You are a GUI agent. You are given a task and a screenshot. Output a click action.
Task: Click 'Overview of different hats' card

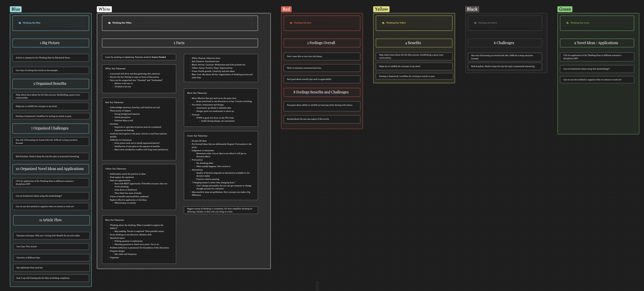[x=51, y=258]
